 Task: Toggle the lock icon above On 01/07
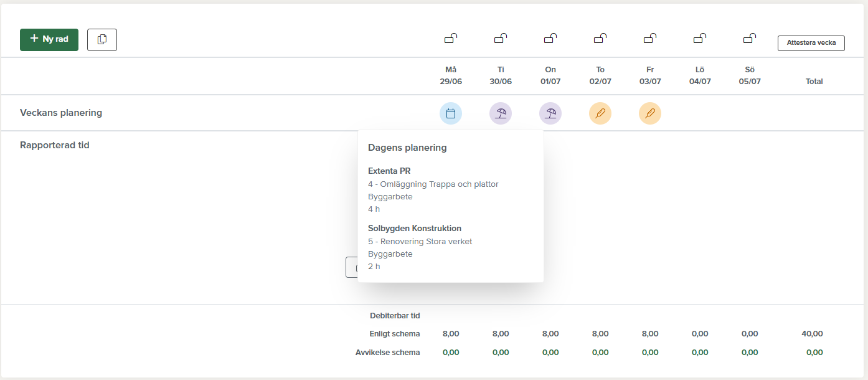click(x=550, y=38)
